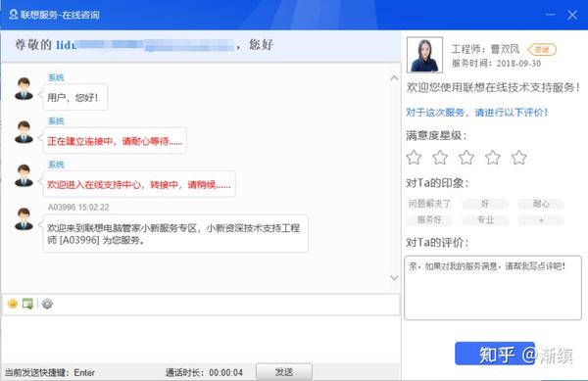Click the 对Ta的印象 label
Screen dimensions: 588x381
pos(437,183)
